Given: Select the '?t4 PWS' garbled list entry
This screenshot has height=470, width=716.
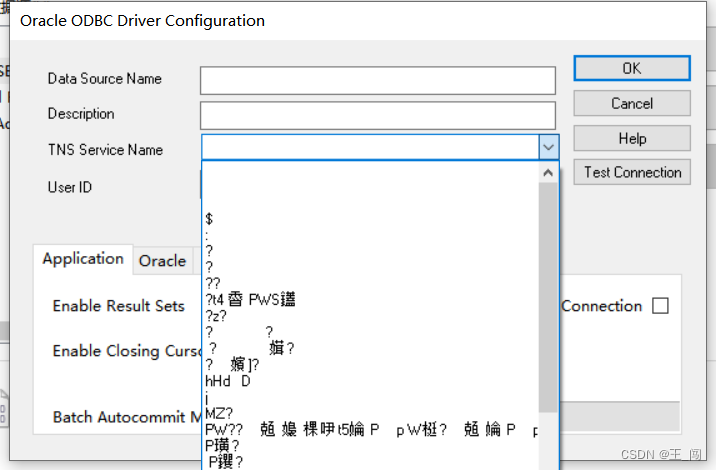Looking at the screenshot, I should coord(370,300).
